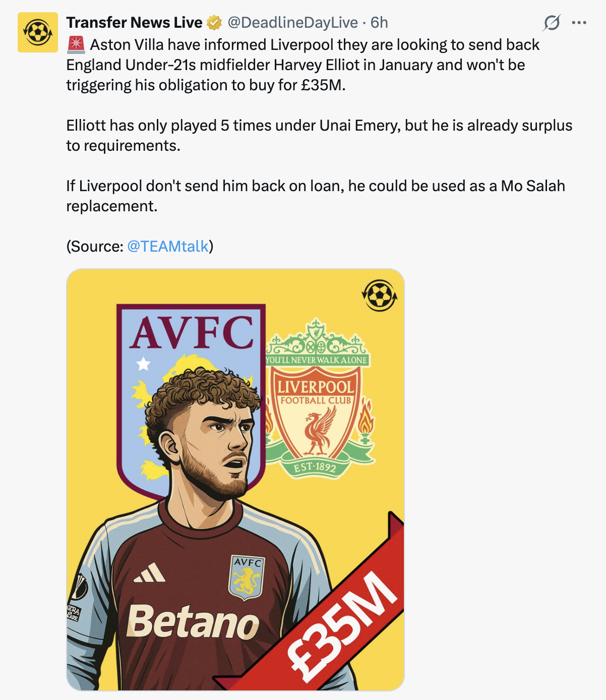The width and height of the screenshot is (606, 700).
Task: Click the paragraph mentioning Unai Emery
Action: tap(319, 135)
